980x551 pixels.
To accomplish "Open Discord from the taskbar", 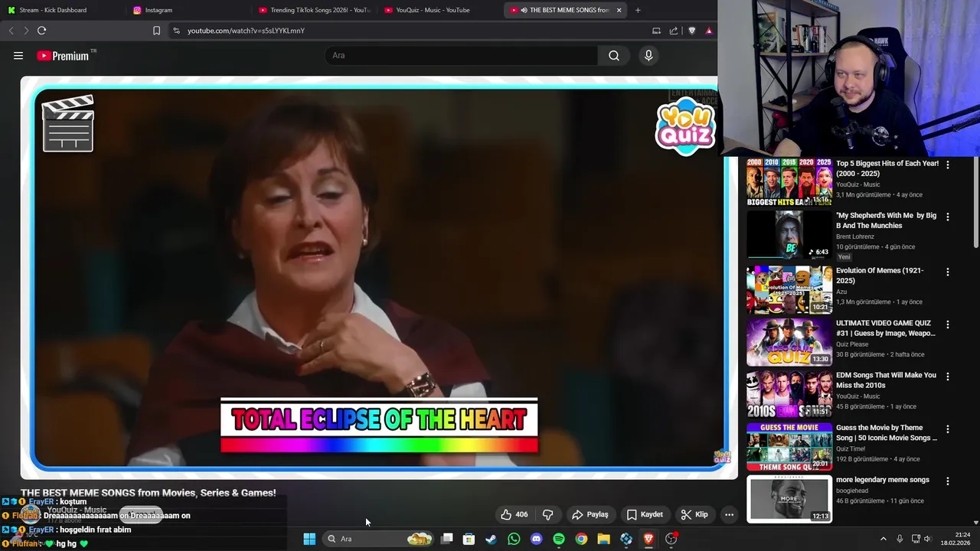I will coord(537,539).
